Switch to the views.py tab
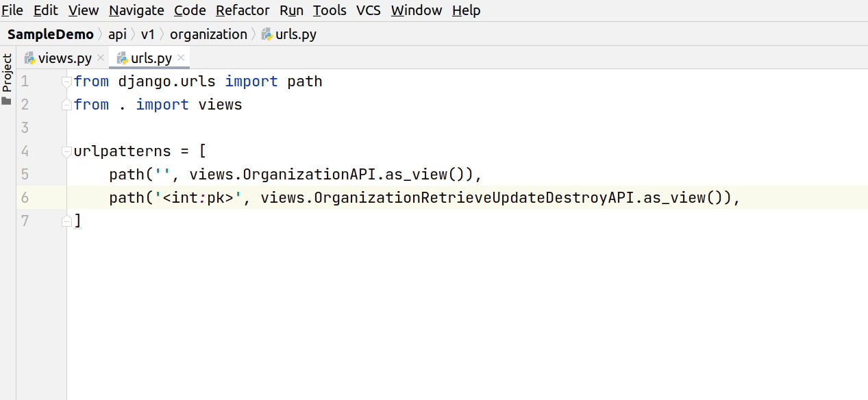868x400 pixels. tap(65, 58)
